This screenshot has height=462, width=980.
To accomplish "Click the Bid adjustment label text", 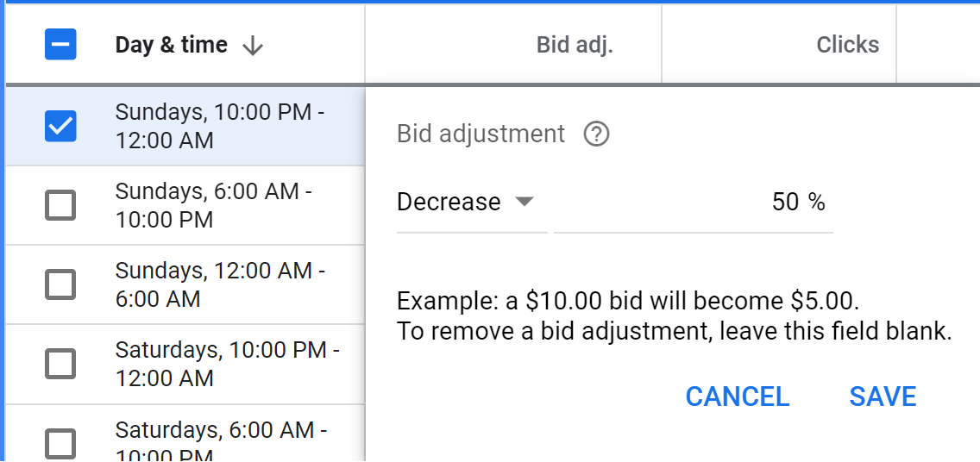I will pos(481,134).
